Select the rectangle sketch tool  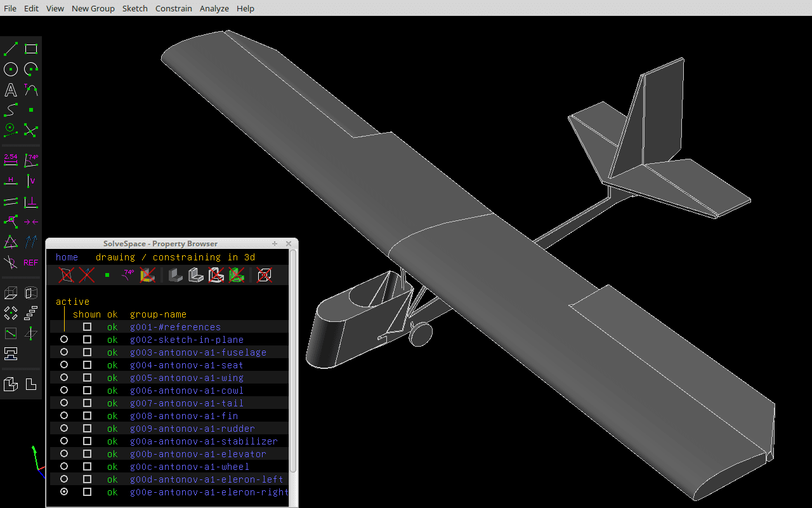pos(31,49)
